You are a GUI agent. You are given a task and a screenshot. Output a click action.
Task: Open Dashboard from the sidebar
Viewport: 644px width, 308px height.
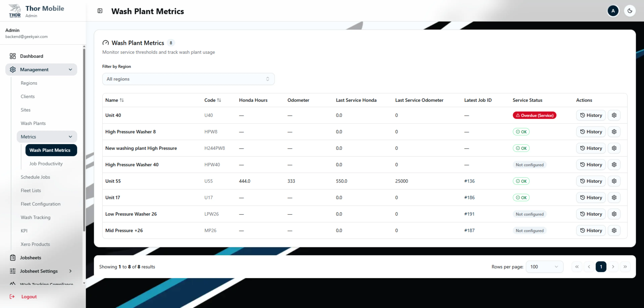pos(41,56)
